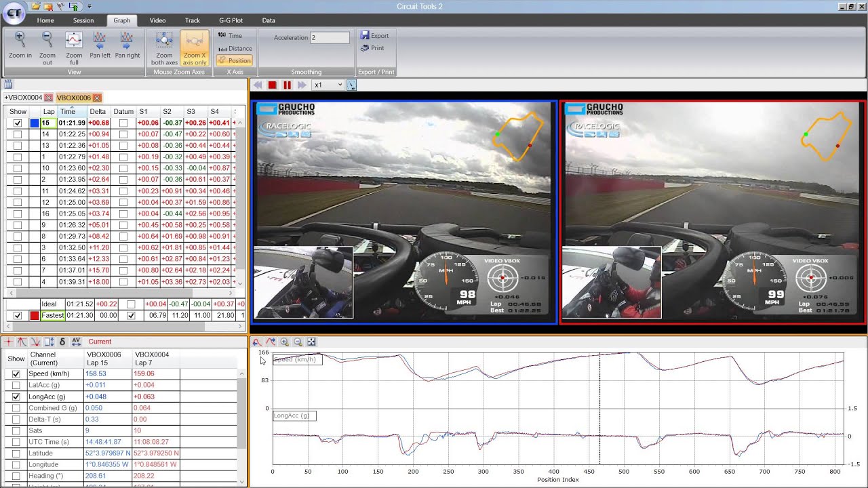Enable the Delta-T (s) channel checkbox
The image size is (868, 488).
(16, 420)
